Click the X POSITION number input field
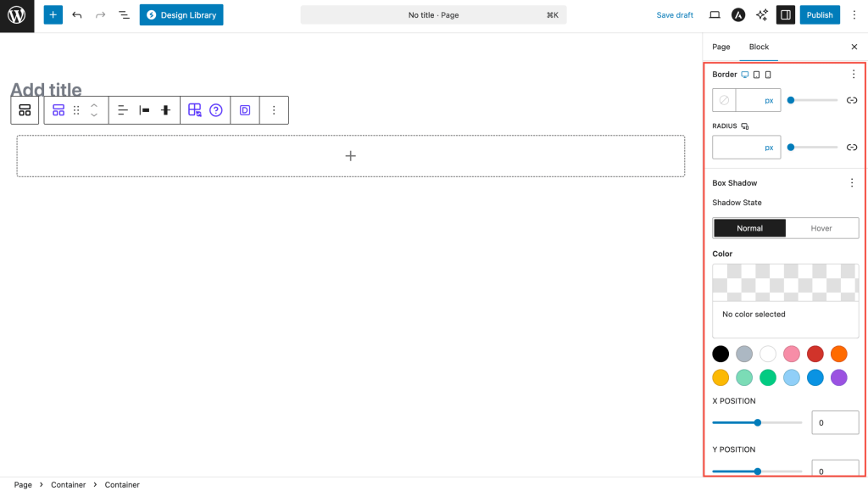 [834, 422]
